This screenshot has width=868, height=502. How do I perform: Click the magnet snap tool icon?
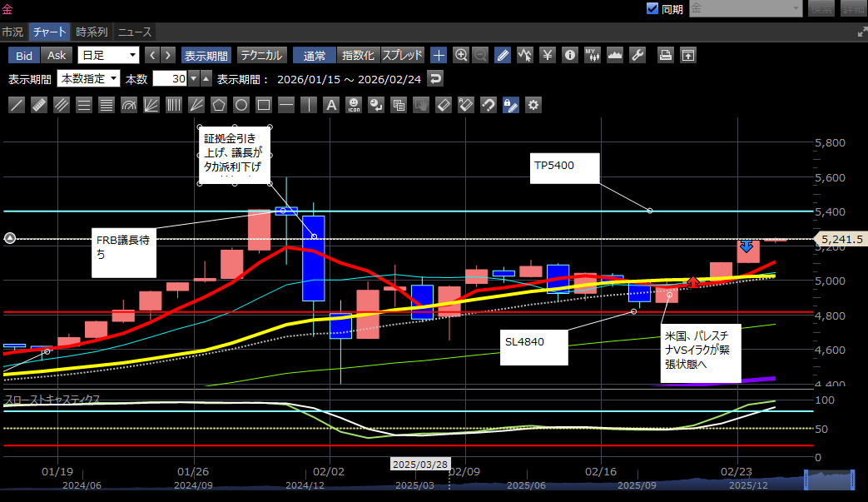489,105
